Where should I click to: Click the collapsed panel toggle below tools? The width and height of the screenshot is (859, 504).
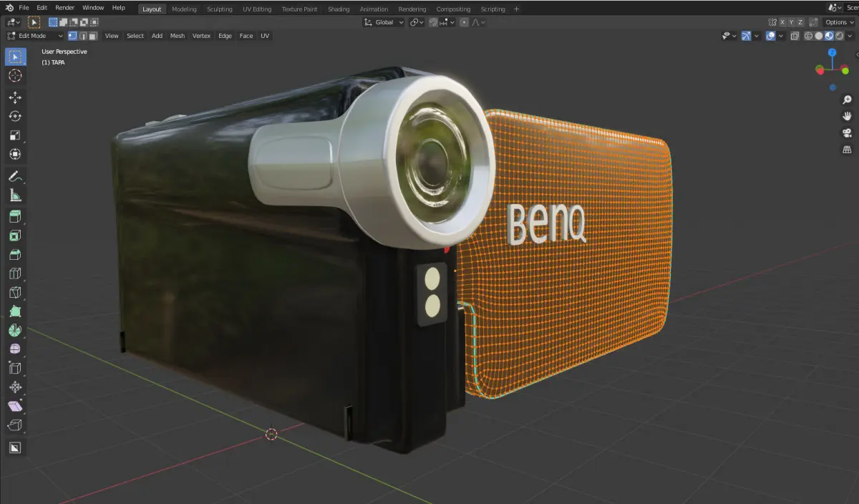click(15, 448)
